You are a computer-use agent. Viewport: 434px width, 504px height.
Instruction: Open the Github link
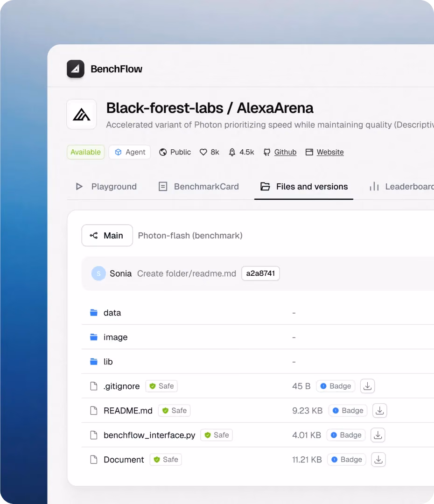[x=285, y=152]
